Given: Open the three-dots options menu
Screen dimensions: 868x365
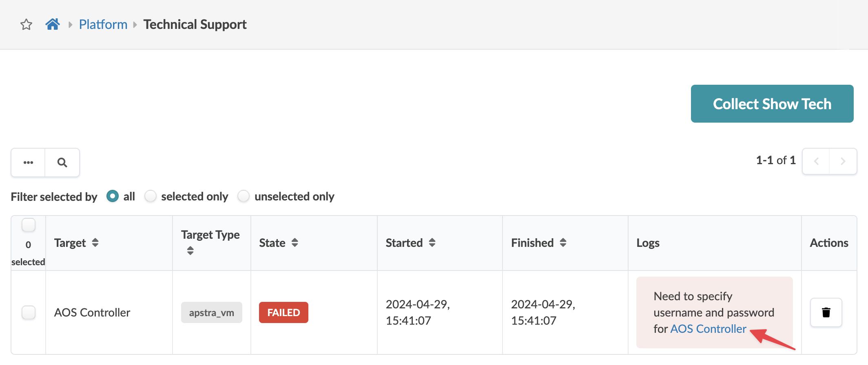Looking at the screenshot, I should pyautogui.click(x=28, y=163).
